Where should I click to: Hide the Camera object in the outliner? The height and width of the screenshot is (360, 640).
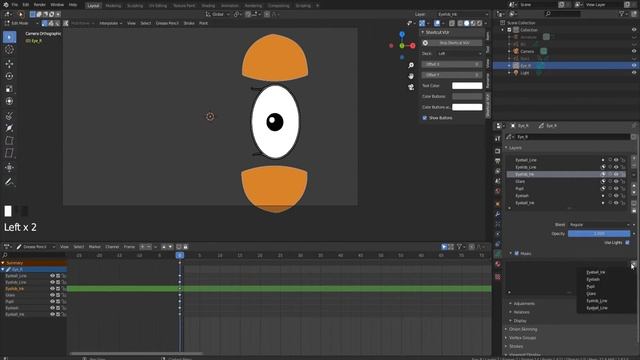tap(634, 51)
